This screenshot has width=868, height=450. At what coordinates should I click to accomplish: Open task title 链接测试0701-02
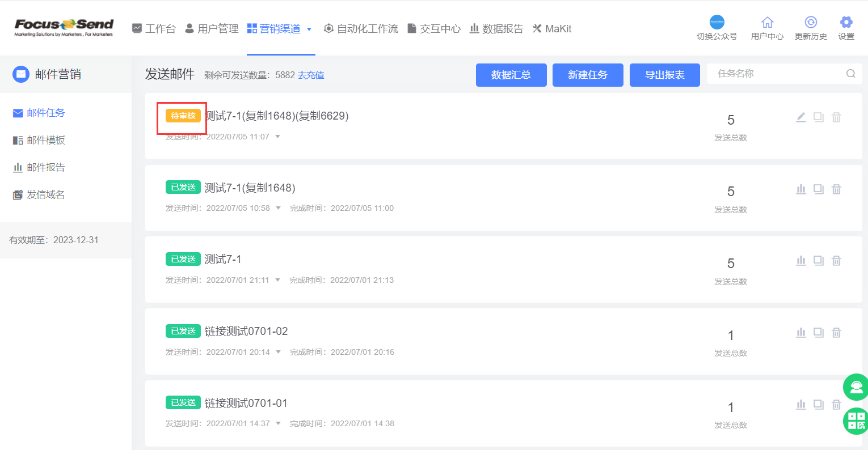coord(246,331)
